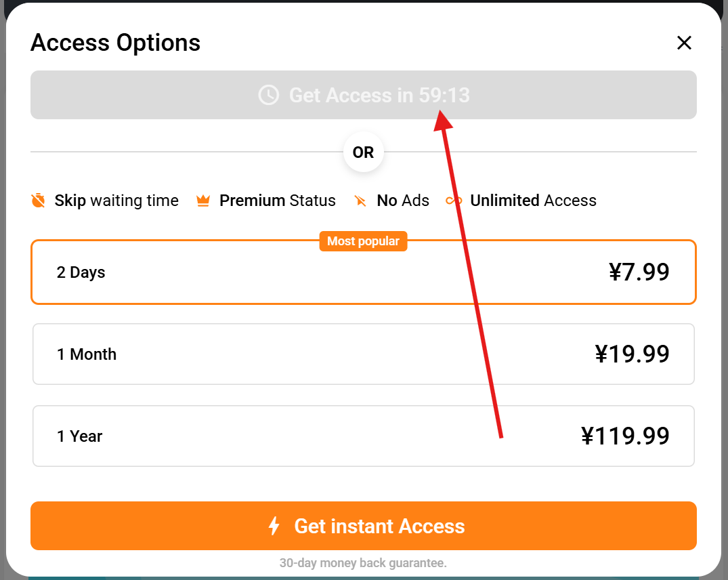
Task: Click the Get Access countdown button
Action: 363,95
